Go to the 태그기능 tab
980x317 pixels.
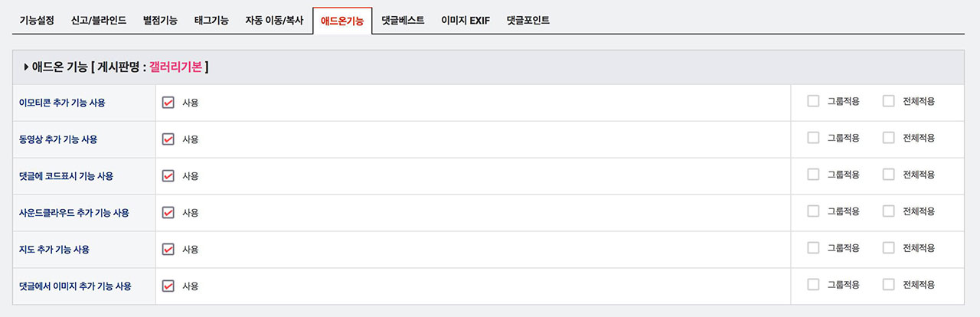pyautogui.click(x=211, y=21)
